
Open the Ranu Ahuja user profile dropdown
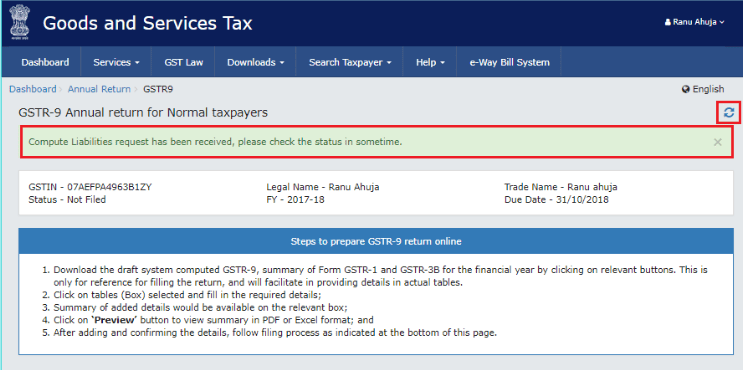click(x=695, y=22)
